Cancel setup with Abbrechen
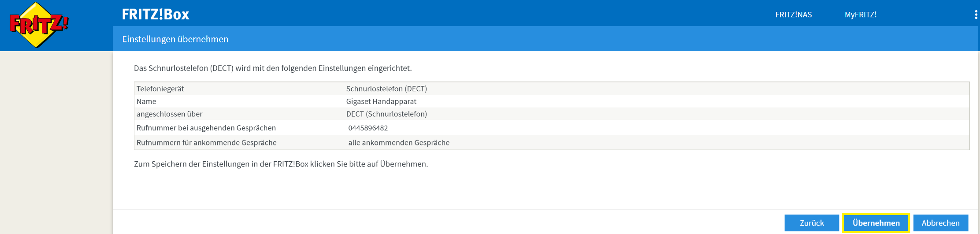 940,223
